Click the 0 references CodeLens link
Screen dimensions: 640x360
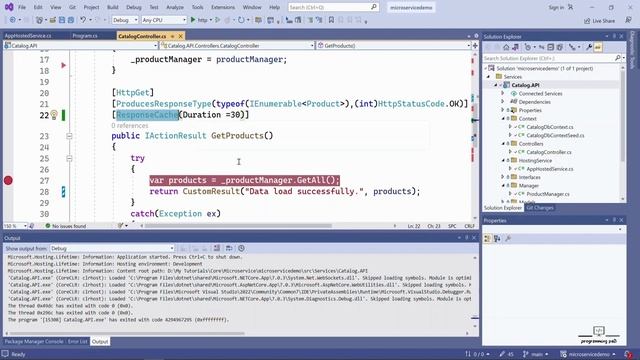click(129, 126)
